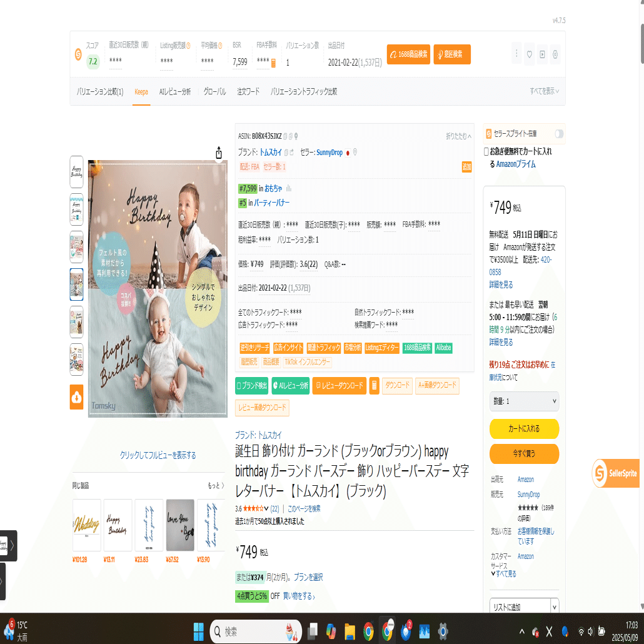Copy the ASIN with first copy icon
644x644 pixels.
[286, 136]
